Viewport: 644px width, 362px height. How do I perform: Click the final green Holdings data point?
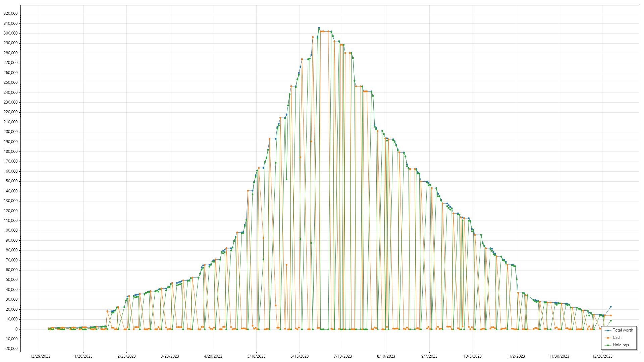coord(611,321)
